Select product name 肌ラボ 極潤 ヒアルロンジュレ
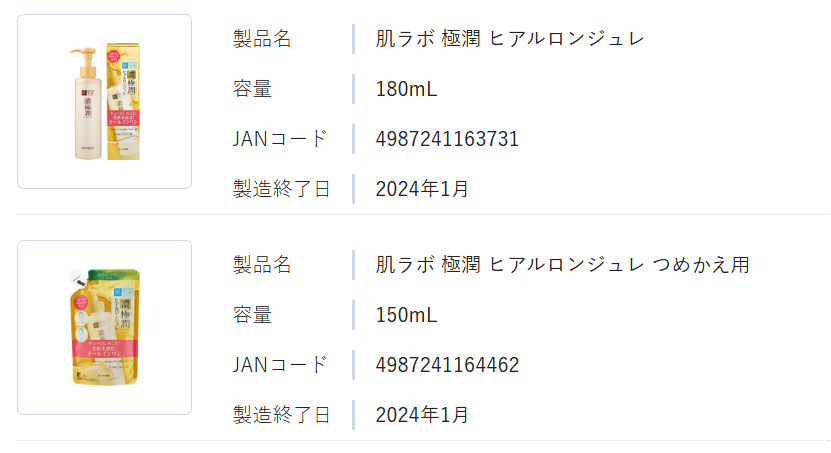The width and height of the screenshot is (831, 453). [510, 39]
